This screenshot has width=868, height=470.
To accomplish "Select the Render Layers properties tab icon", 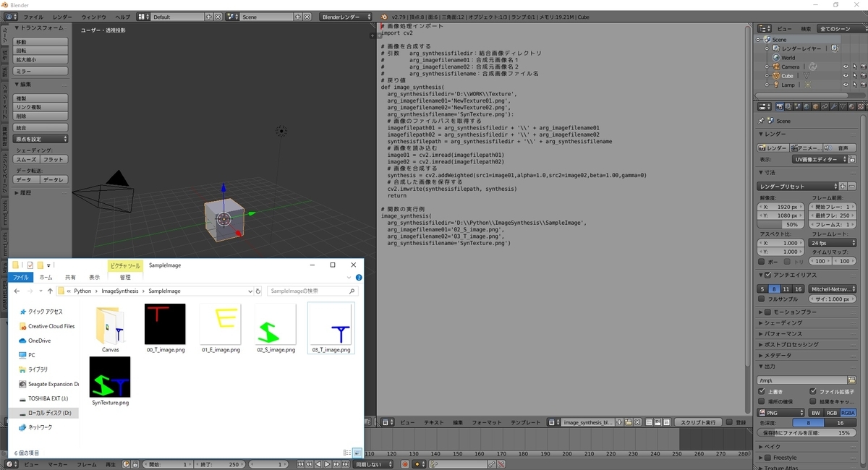I will coord(787,106).
